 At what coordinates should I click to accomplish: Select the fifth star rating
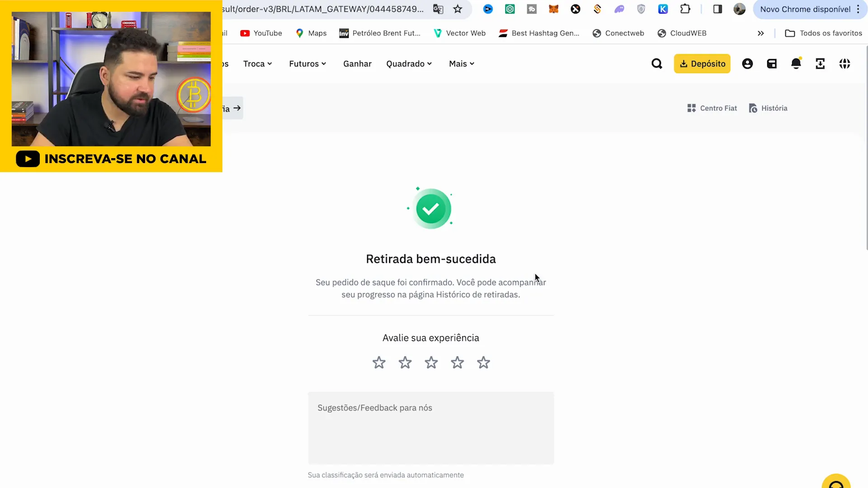pyautogui.click(x=483, y=362)
